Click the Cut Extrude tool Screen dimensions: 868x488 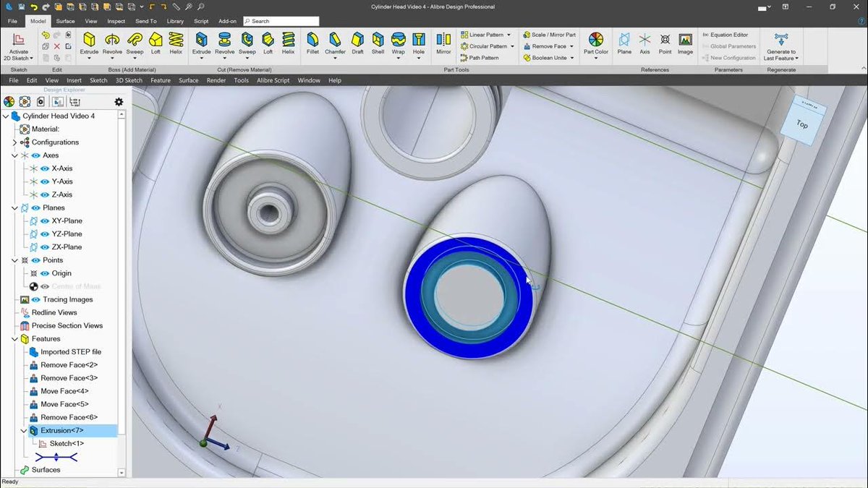(202, 43)
